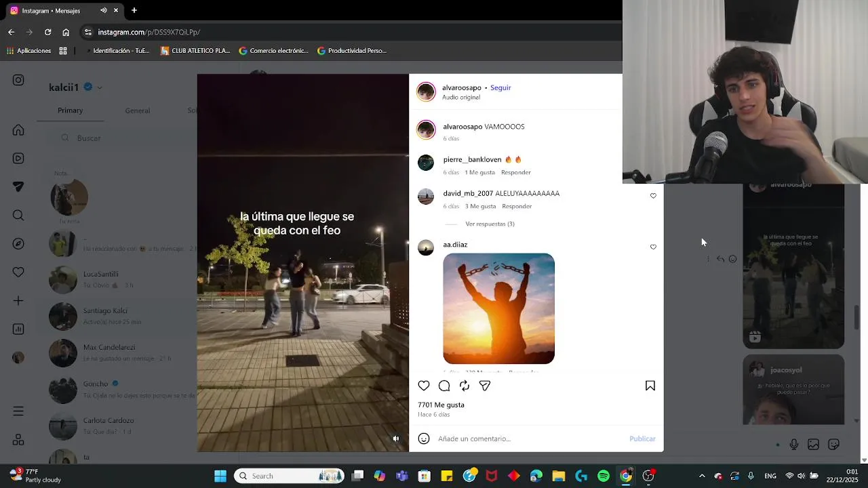Attach image with the photo icon in chat

pyautogui.click(x=813, y=445)
